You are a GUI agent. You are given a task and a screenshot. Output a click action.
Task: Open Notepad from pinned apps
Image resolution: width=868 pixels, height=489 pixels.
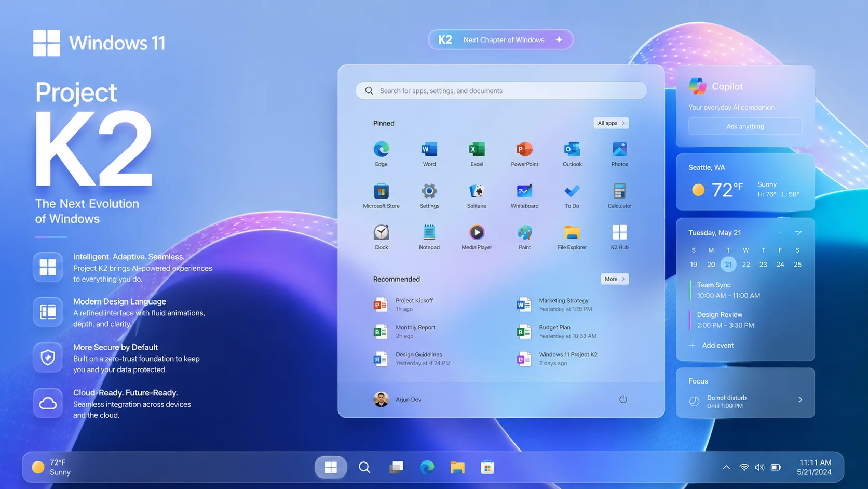click(429, 237)
